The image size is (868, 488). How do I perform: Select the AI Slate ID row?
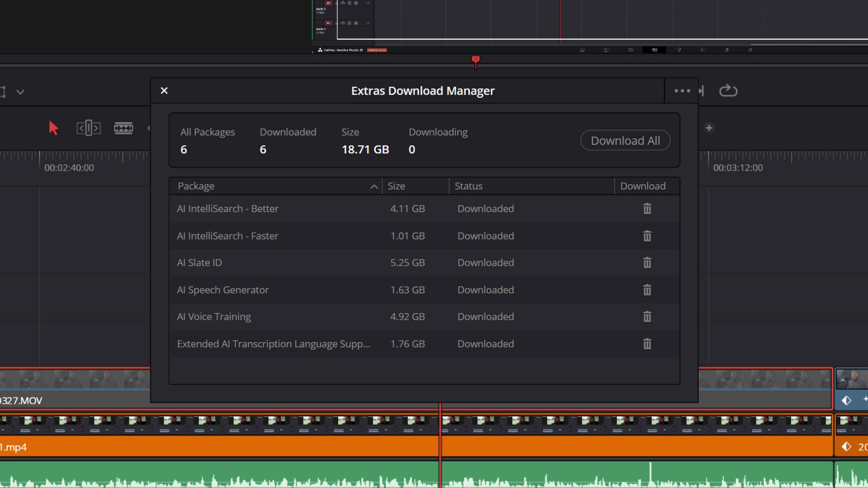425,263
